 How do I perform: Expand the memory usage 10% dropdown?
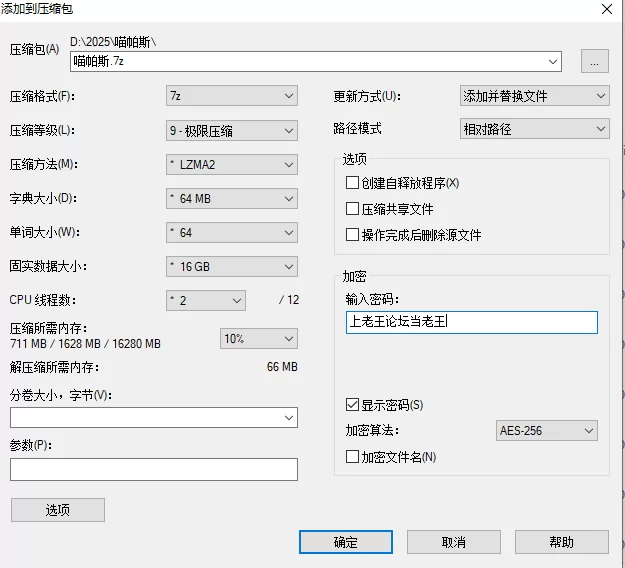pyautogui.click(x=258, y=339)
